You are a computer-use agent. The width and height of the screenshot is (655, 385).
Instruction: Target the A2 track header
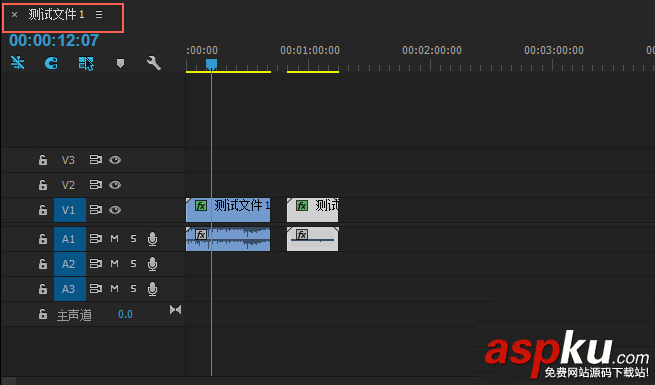(70, 264)
